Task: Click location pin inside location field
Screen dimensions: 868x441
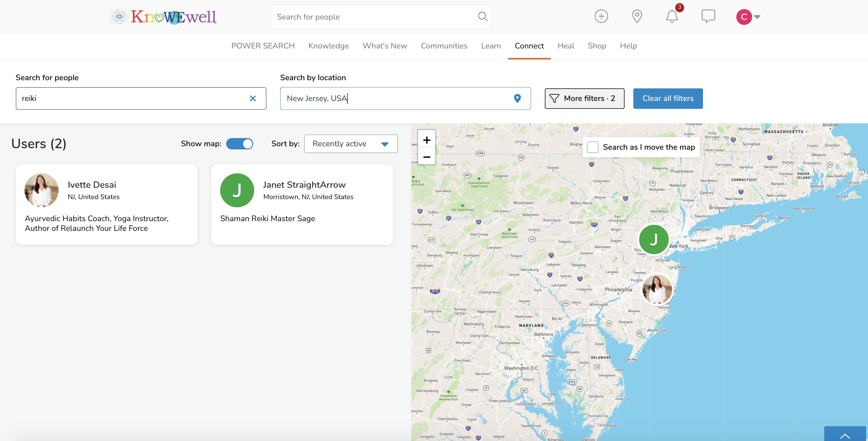Action: [x=517, y=98]
